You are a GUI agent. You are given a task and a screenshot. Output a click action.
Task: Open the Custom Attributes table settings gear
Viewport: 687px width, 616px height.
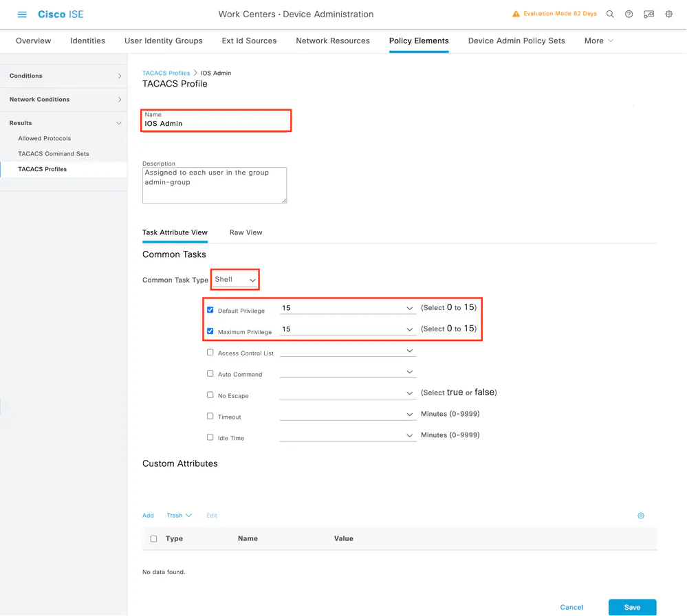pos(640,515)
